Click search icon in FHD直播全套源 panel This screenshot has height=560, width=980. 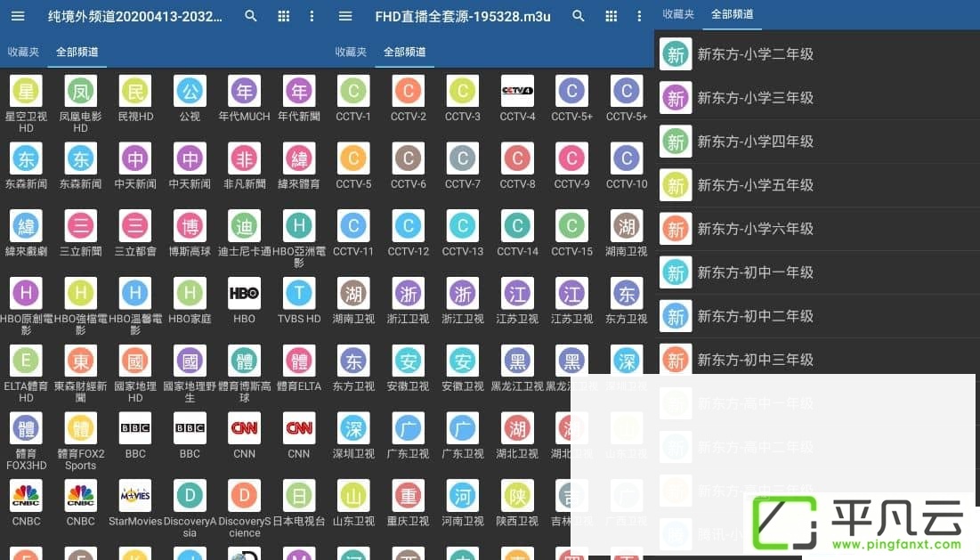point(579,16)
